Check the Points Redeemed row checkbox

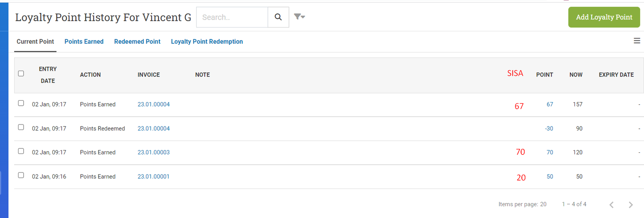(21, 127)
